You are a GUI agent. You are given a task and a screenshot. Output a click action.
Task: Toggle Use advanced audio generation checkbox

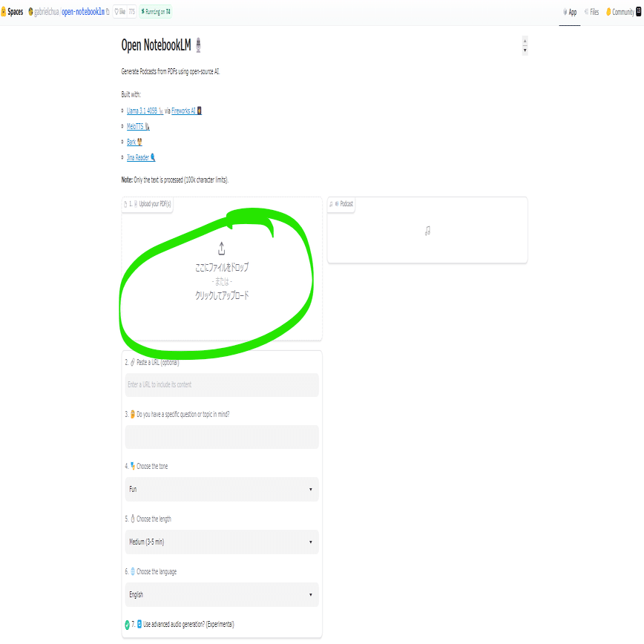click(x=128, y=625)
